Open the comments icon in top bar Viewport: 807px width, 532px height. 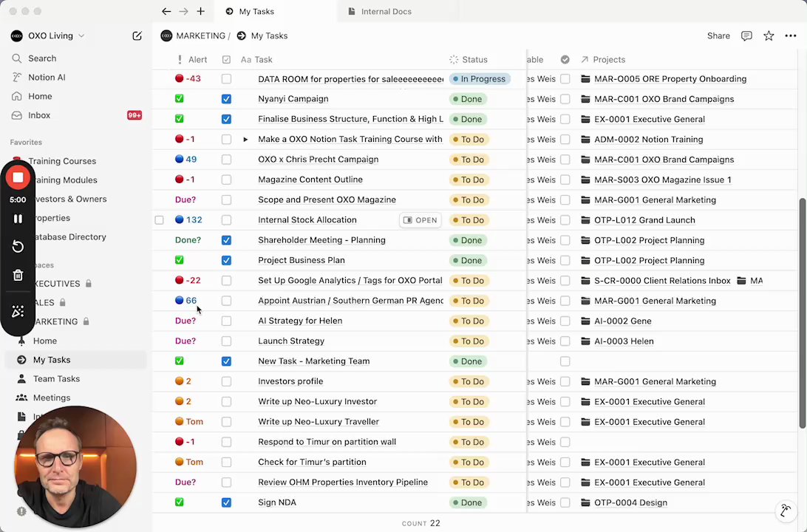746,35
